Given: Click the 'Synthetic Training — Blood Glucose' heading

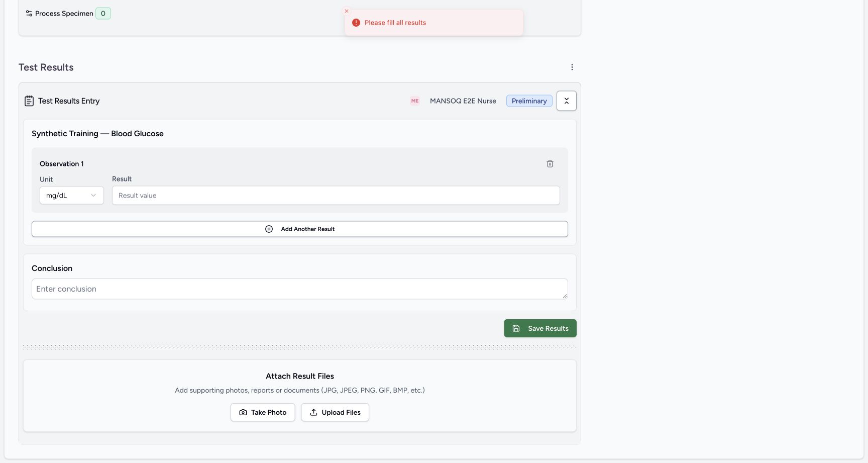Looking at the screenshot, I should coord(97,134).
